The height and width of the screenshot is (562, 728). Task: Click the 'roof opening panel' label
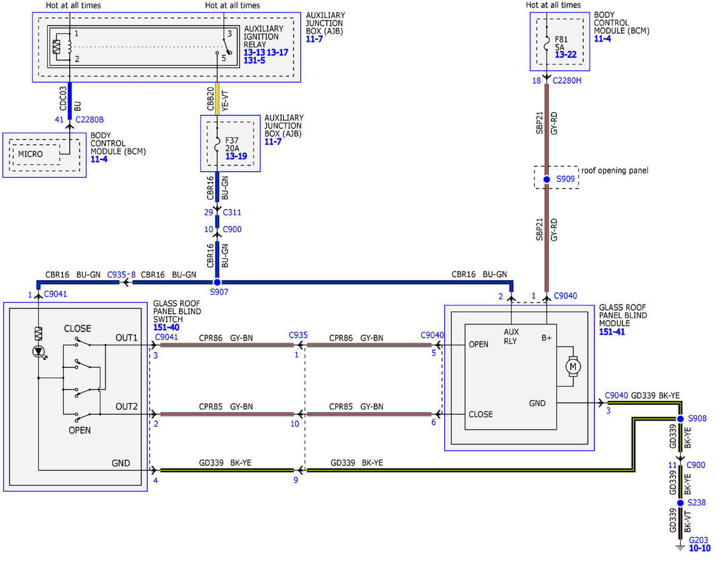(615, 170)
